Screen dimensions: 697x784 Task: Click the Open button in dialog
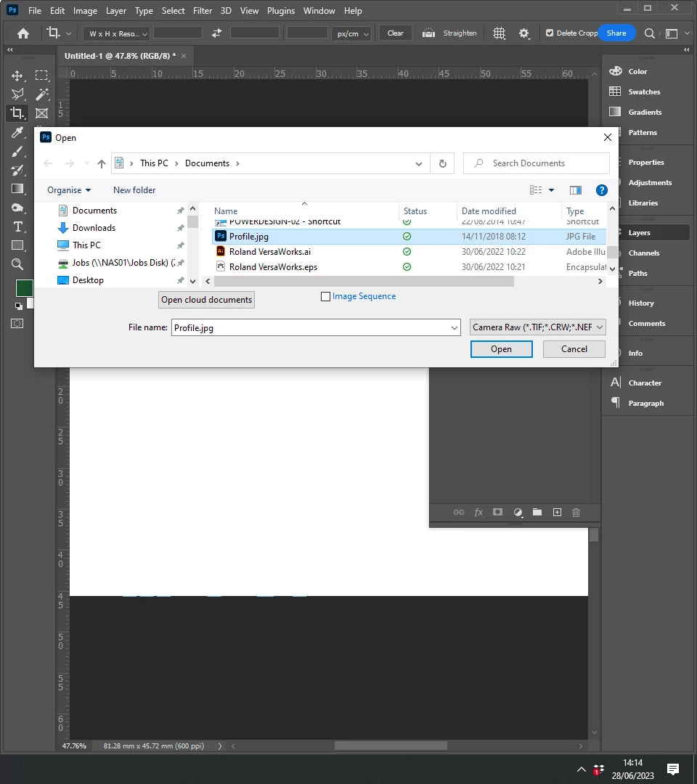[501, 349]
